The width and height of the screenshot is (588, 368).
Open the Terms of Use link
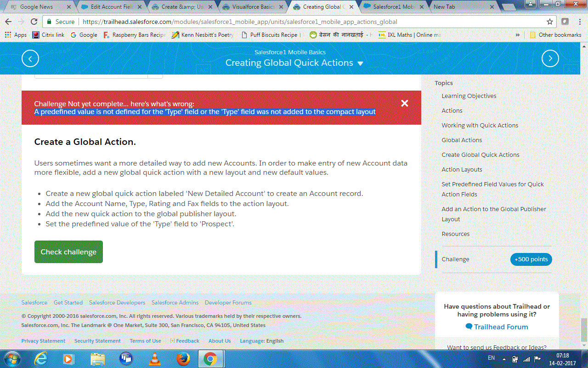[145, 341]
